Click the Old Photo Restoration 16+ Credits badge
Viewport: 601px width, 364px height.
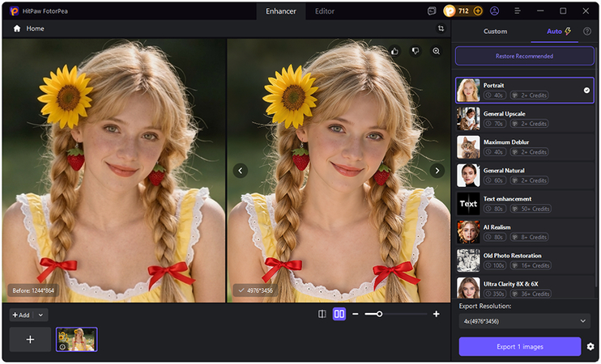532,265
